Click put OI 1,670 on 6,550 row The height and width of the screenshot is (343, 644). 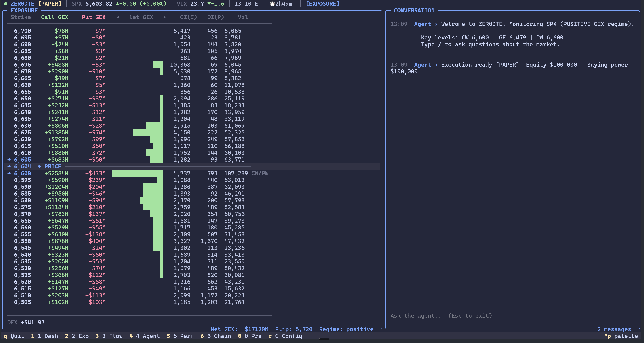pyautogui.click(x=209, y=241)
